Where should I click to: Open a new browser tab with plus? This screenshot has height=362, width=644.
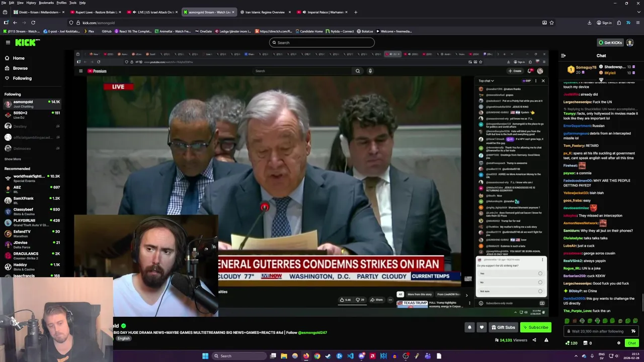point(356,12)
